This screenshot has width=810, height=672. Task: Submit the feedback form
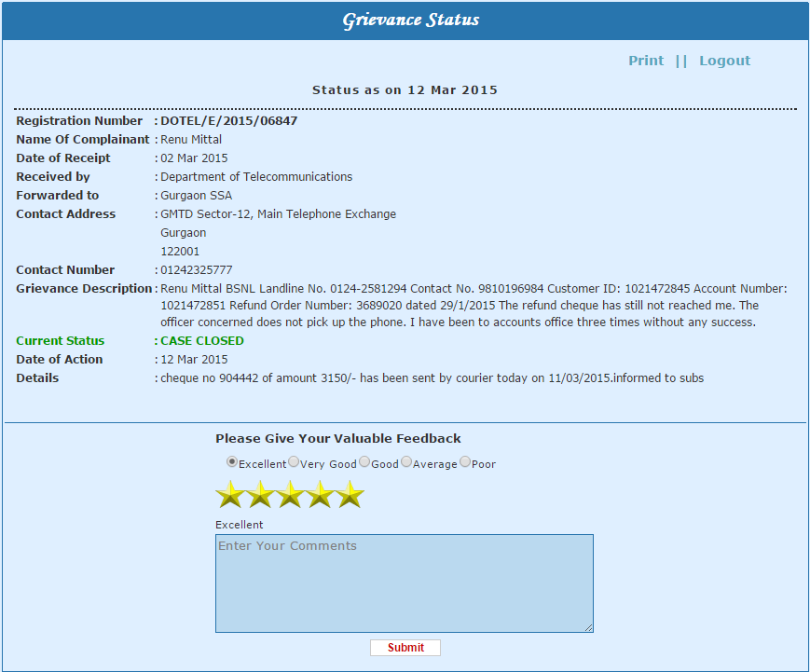pyautogui.click(x=405, y=648)
